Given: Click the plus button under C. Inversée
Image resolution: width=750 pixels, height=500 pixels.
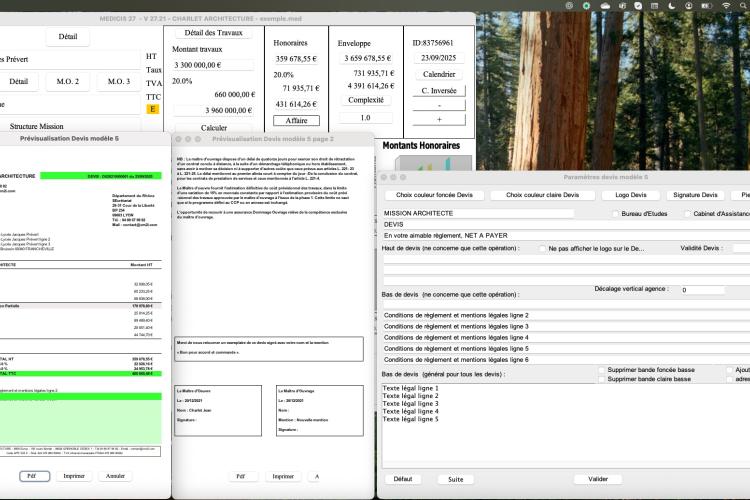Looking at the screenshot, I should click(x=439, y=120).
